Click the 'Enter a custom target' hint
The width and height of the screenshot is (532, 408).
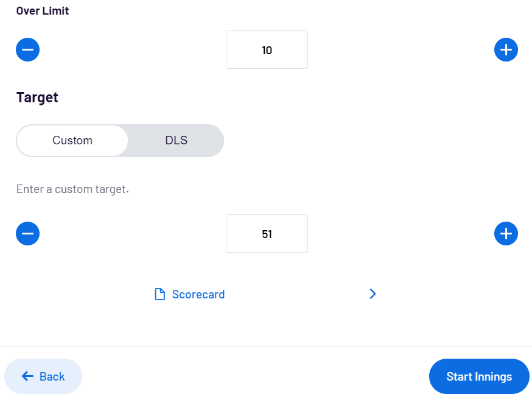72,189
